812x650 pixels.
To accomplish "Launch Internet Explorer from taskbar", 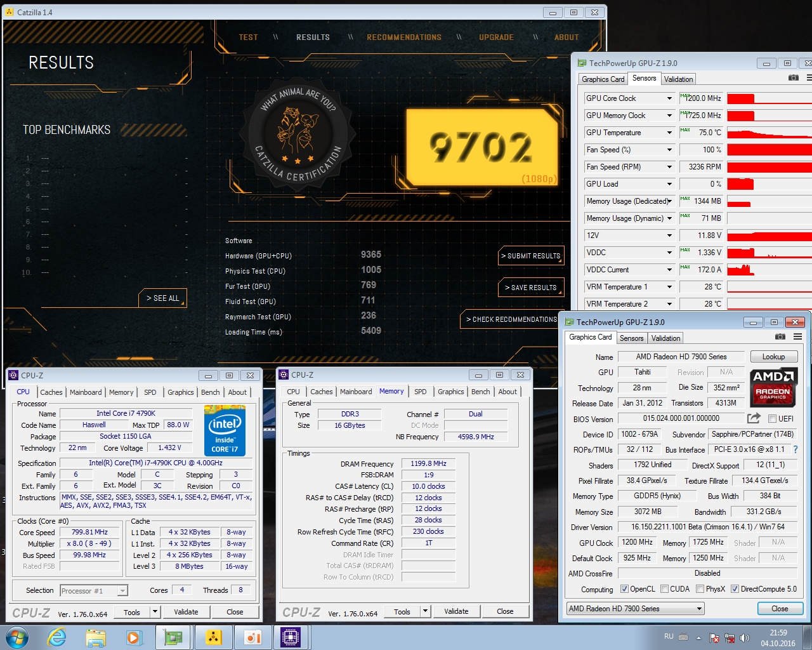I will click(x=57, y=637).
